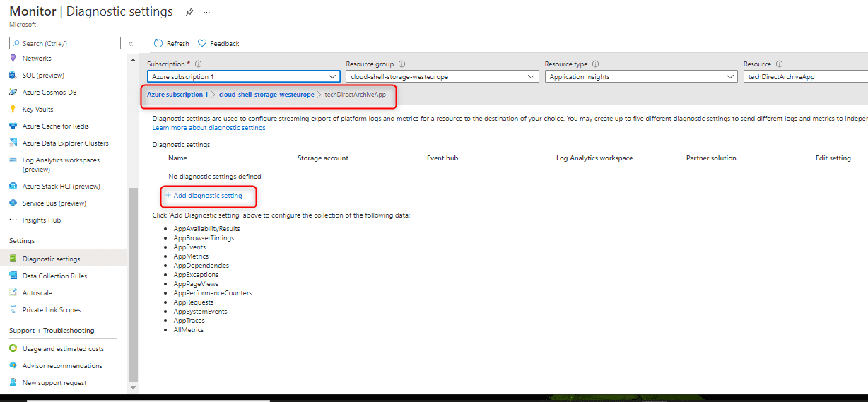Select Private Link Scopes
Image resolution: width=868 pixels, height=402 pixels.
click(x=52, y=310)
